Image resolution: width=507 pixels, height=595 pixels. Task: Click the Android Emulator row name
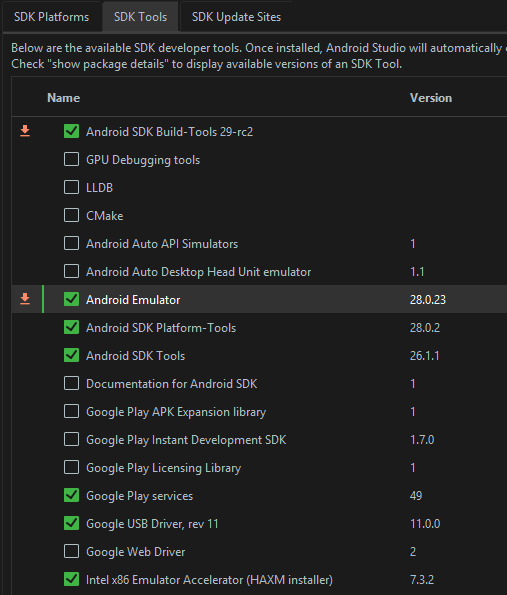(x=133, y=300)
